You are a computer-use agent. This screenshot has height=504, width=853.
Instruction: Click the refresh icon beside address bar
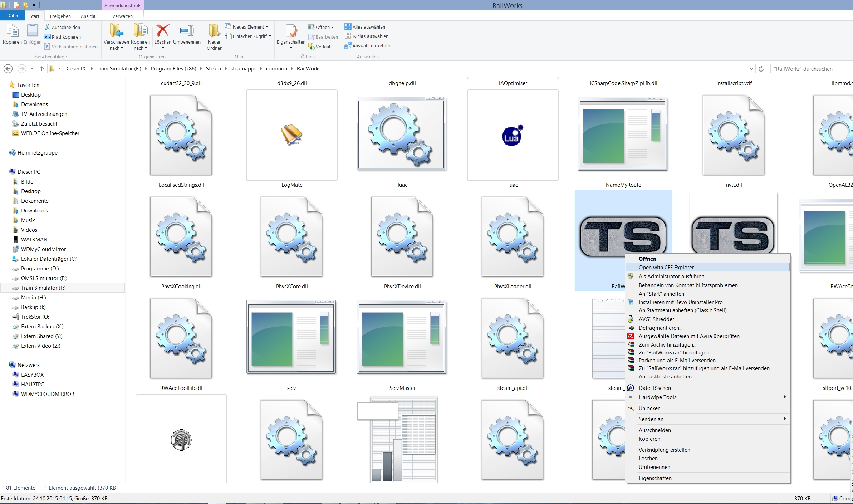pyautogui.click(x=761, y=69)
